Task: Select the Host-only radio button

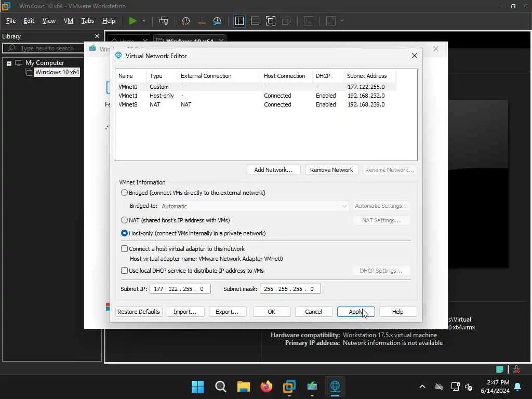Action: coord(125,233)
